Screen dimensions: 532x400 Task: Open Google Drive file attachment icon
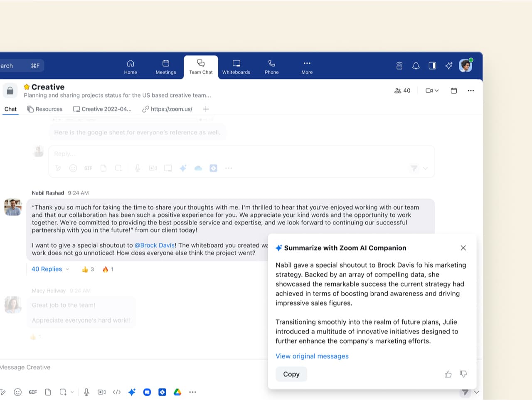[177, 392]
